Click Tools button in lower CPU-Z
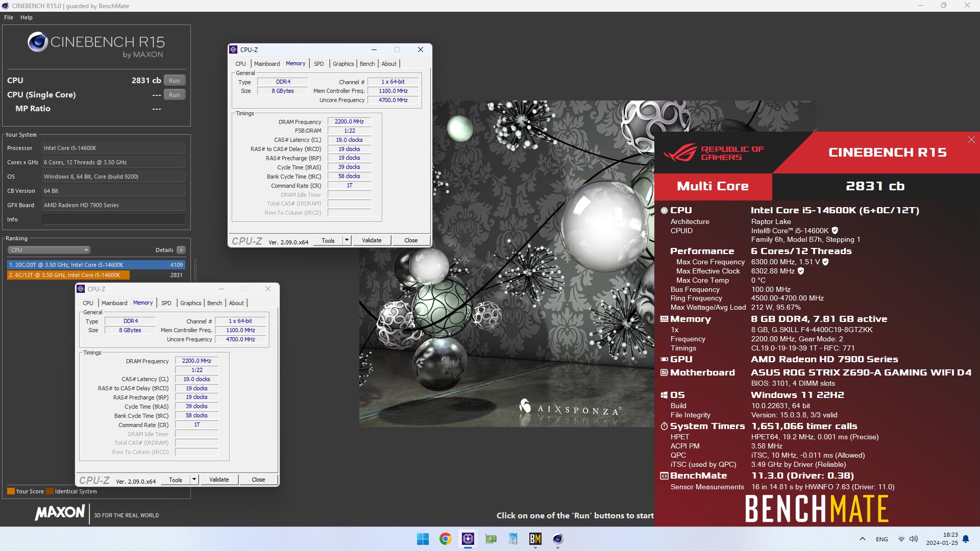 [176, 480]
